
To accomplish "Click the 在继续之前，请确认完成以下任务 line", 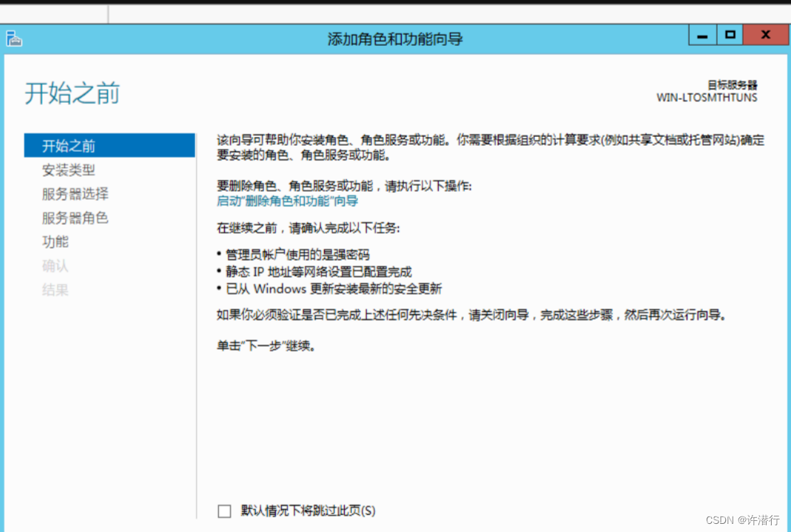I will tap(309, 229).
